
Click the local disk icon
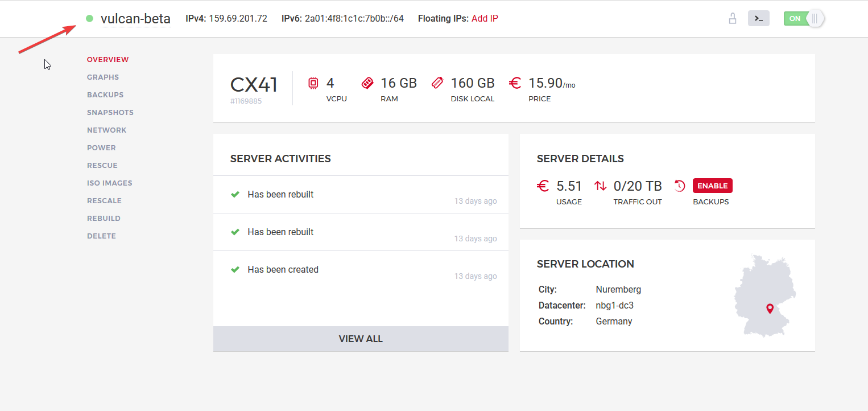click(437, 83)
